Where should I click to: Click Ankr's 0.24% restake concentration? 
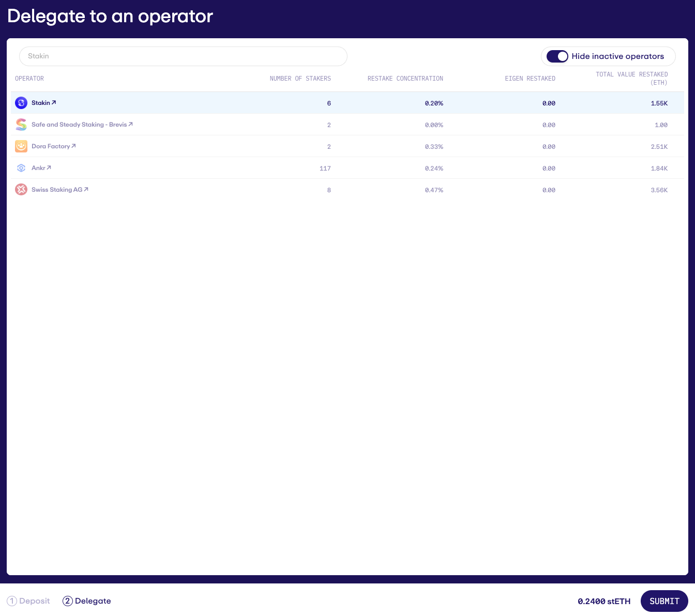click(434, 168)
